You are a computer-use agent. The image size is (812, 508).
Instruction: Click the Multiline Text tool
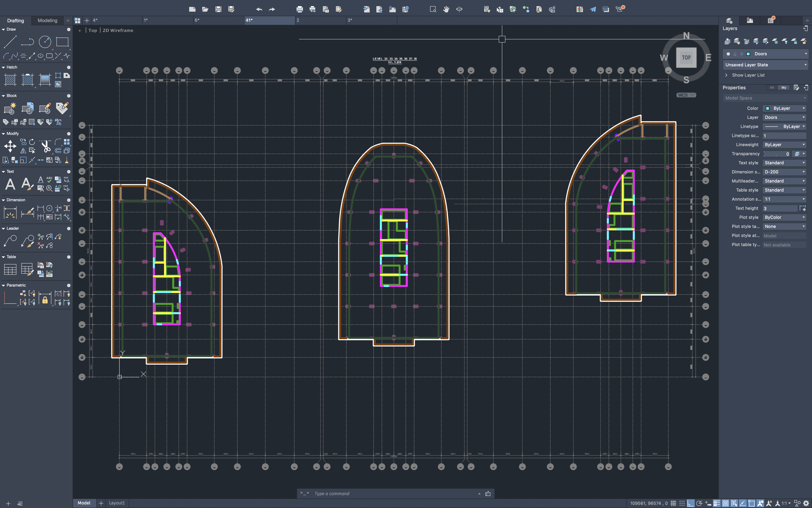coord(10,184)
